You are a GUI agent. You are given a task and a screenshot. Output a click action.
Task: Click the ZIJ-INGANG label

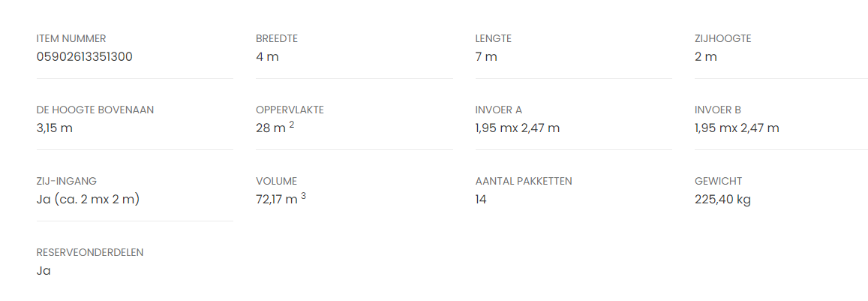coord(67,181)
